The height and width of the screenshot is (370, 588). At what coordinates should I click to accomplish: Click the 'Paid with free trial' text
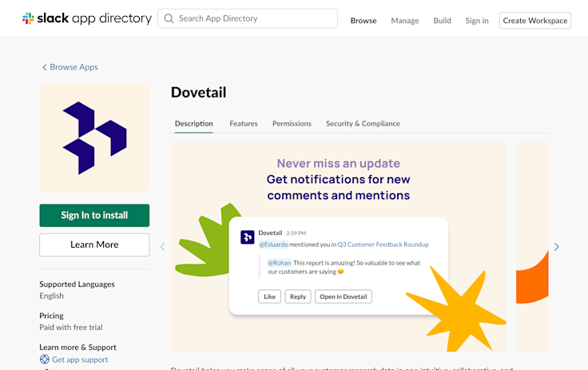pyautogui.click(x=71, y=327)
